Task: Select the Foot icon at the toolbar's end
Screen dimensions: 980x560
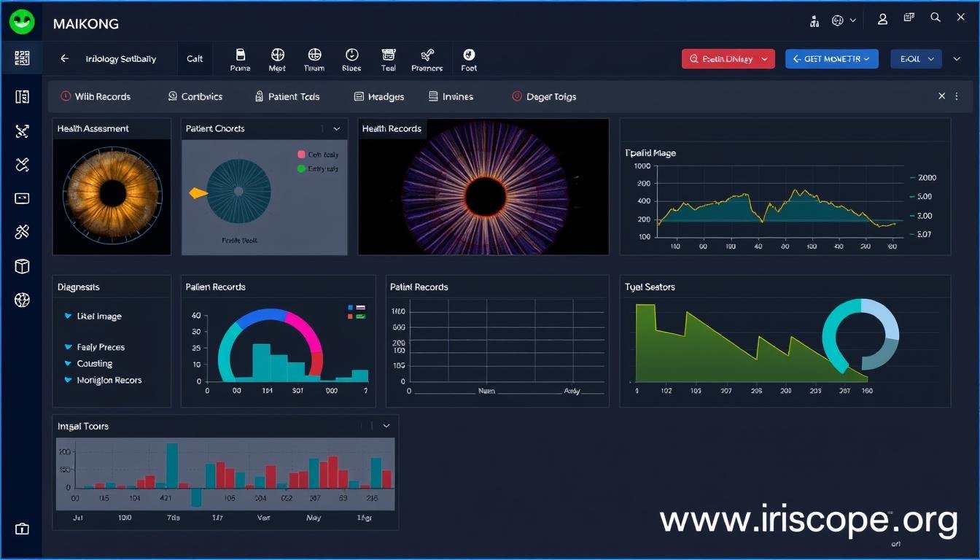Action: [469, 58]
